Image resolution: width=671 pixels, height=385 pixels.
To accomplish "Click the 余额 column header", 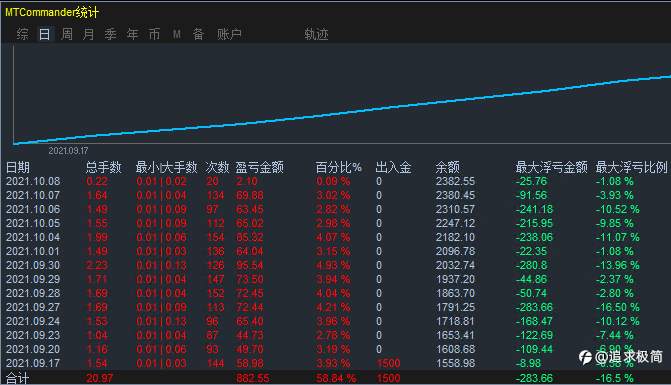I will (448, 167).
